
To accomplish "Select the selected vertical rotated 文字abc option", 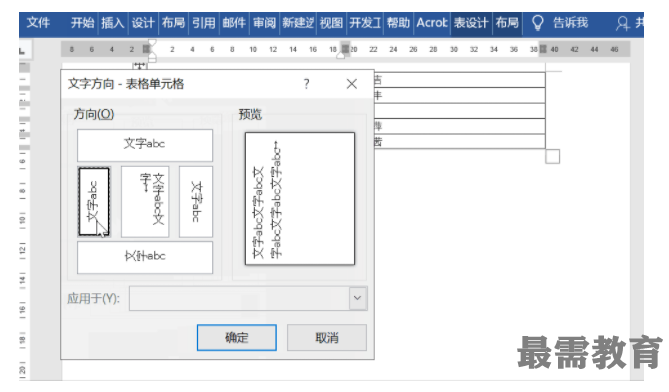I will pyautogui.click(x=94, y=202).
